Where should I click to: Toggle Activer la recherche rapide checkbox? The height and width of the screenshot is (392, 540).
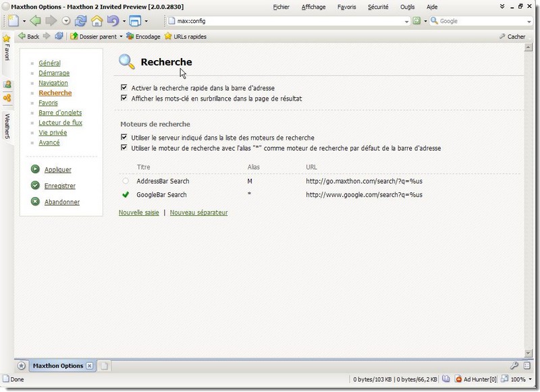pos(124,88)
